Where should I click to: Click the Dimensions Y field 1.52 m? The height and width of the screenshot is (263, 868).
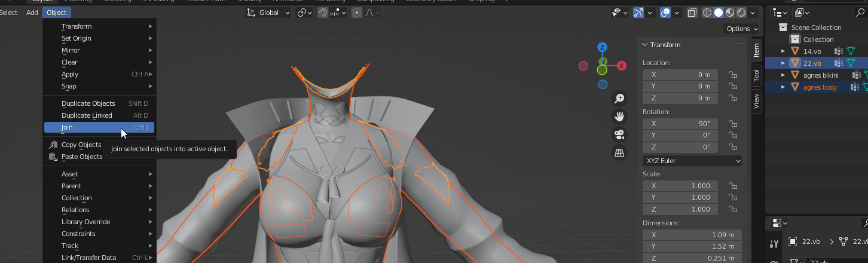click(692, 246)
